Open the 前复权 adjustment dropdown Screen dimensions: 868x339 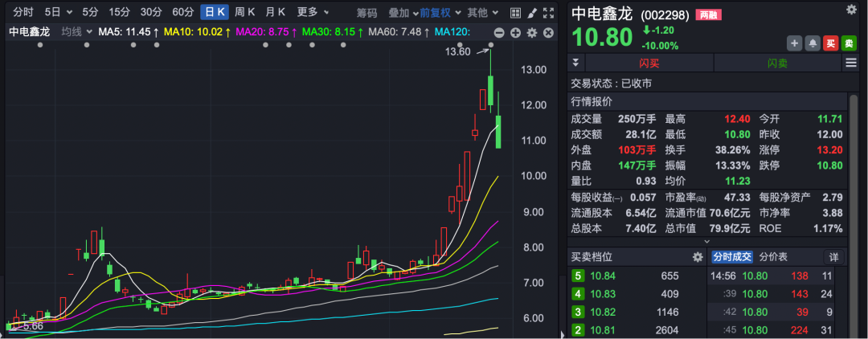coord(440,12)
